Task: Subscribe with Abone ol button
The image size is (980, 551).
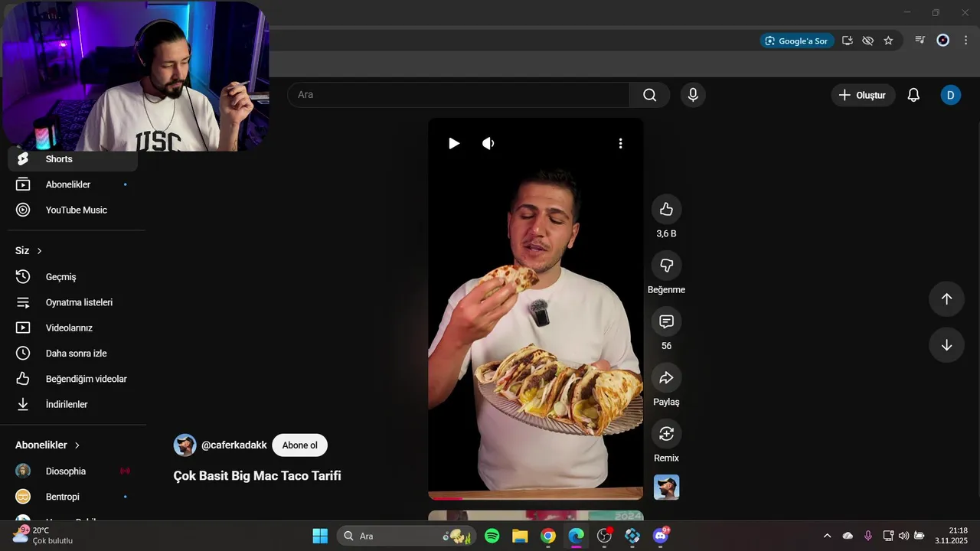Action: (299, 445)
